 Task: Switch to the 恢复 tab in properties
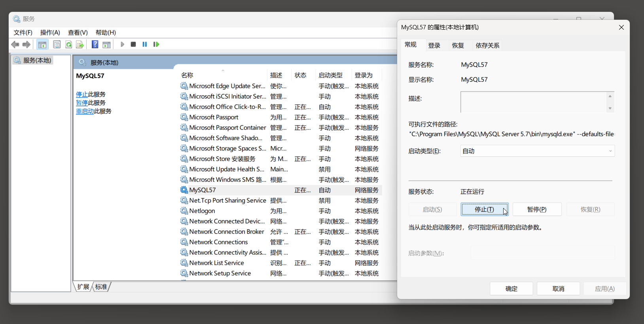(458, 46)
